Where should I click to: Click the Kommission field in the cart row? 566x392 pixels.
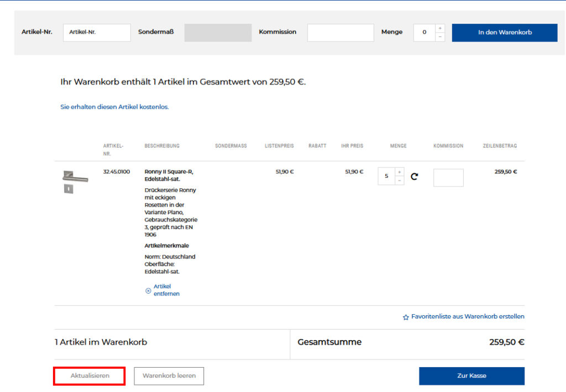pyautogui.click(x=448, y=178)
